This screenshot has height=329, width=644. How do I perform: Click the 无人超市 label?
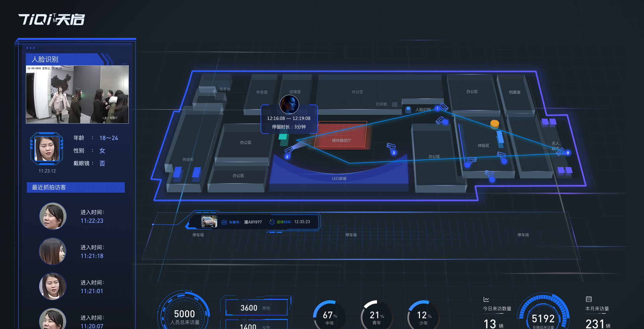tap(555, 146)
